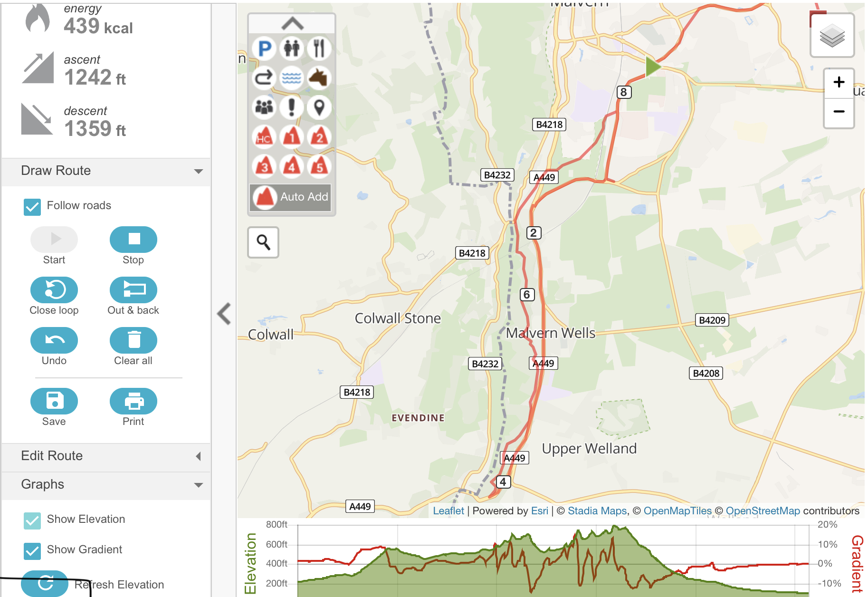
Task: Open the OpenStreetMap attribution link
Action: pos(763,511)
